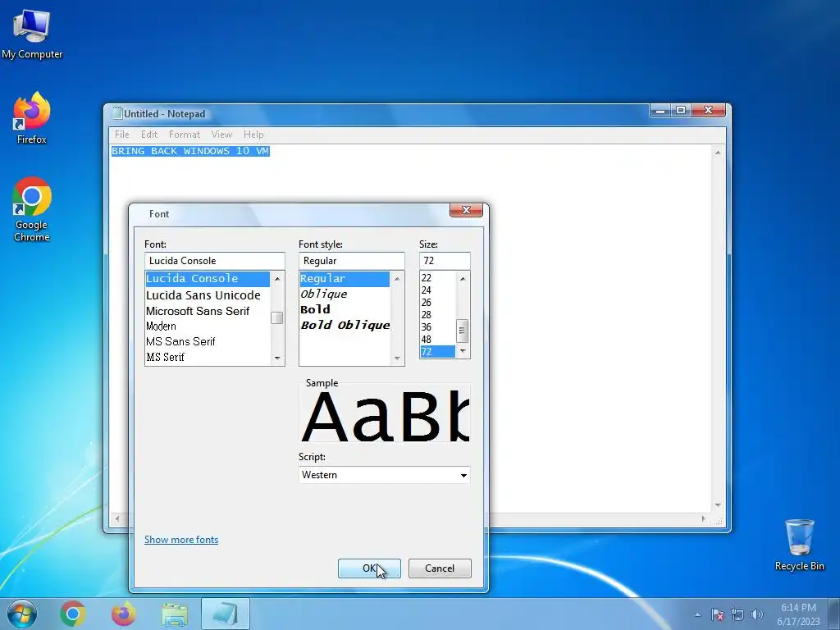Click size list scroll up arrow
840x630 pixels.
(463, 279)
